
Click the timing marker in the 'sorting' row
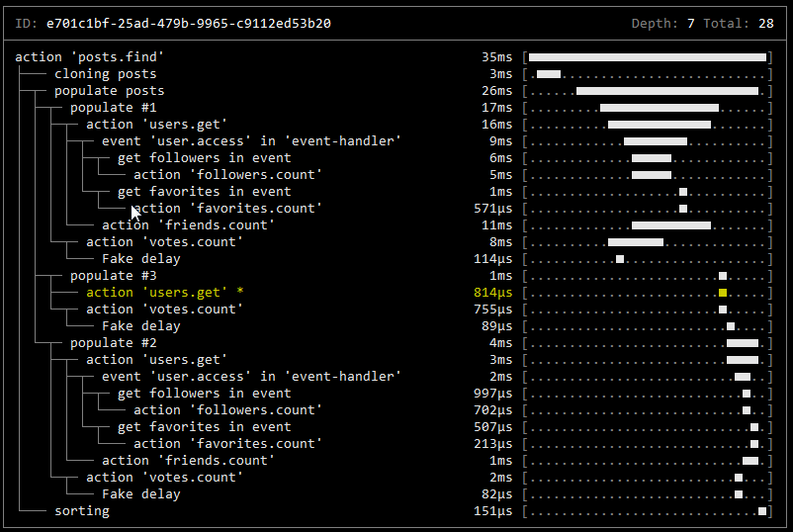click(762, 511)
